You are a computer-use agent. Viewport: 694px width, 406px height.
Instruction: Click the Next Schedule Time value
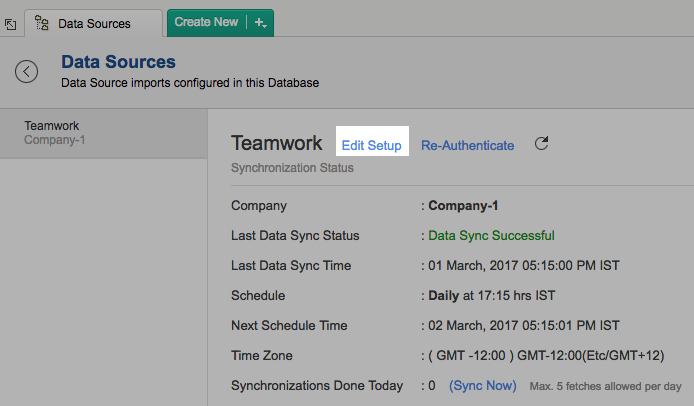point(524,326)
